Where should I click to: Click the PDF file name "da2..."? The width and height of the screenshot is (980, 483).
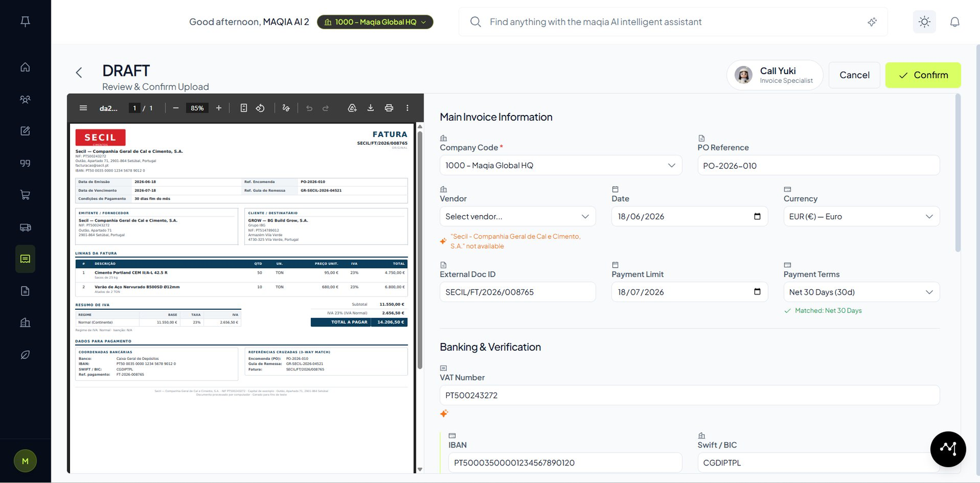coord(108,108)
